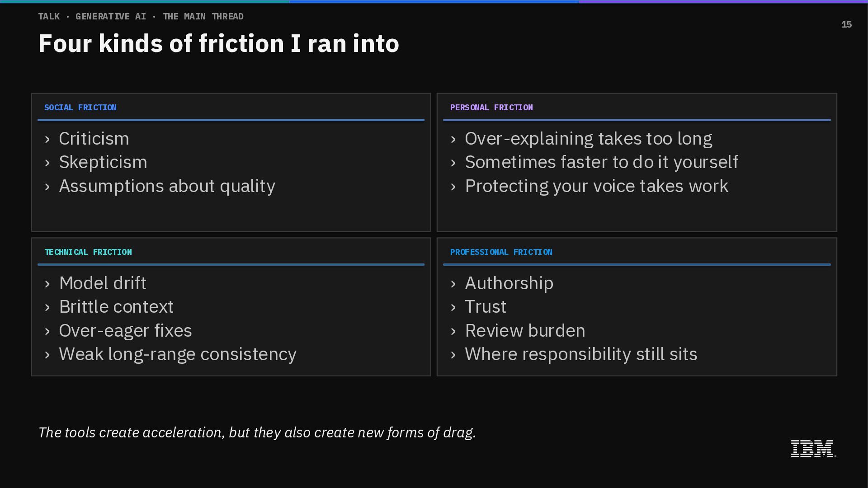Click the chevron beside Model drift
This screenshot has width=868, height=488.
click(x=47, y=284)
